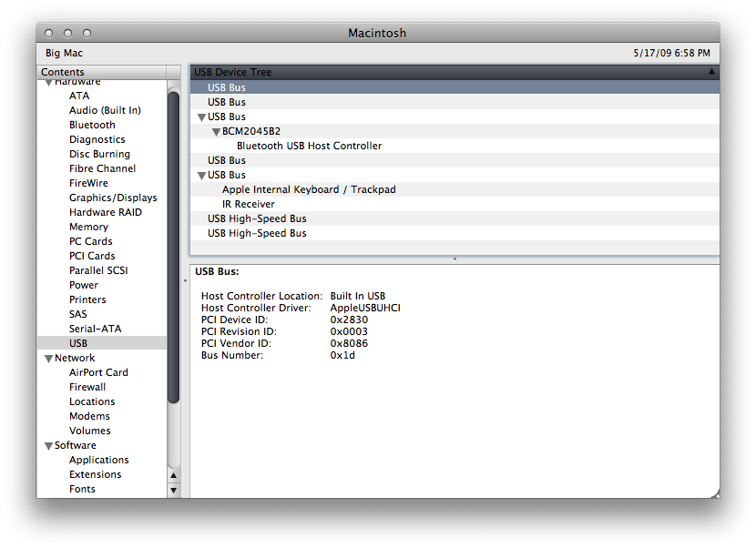Select ATA in the Contents list
The width and height of the screenshot is (756, 548).
tap(79, 96)
